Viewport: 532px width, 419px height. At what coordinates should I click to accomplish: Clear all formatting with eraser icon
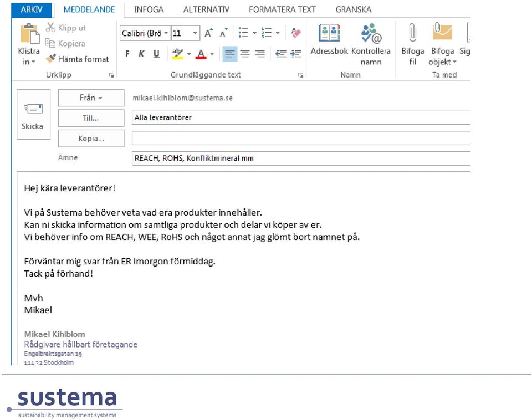296,33
